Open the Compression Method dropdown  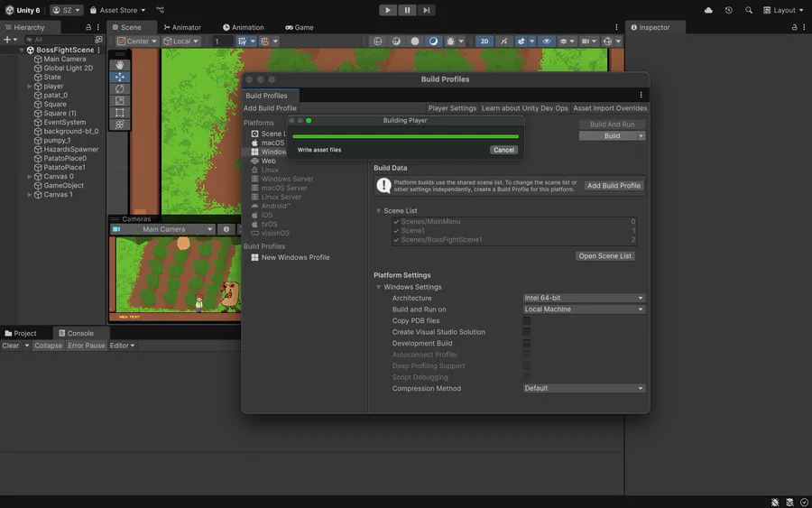click(584, 388)
